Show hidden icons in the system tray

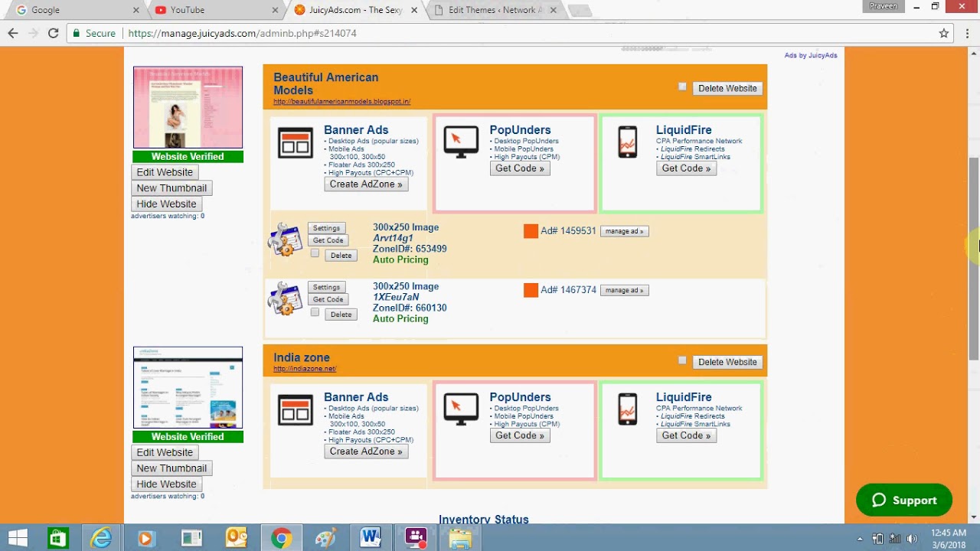[x=860, y=539]
